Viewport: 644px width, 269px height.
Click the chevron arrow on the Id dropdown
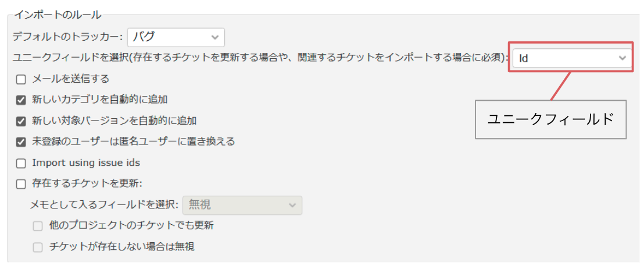click(x=622, y=58)
